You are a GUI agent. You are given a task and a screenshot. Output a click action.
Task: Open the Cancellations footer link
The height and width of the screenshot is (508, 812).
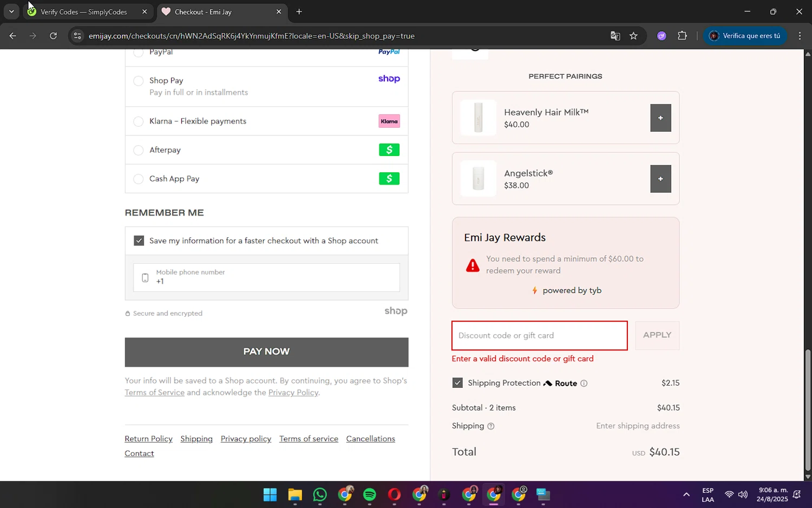pyautogui.click(x=370, y=439)
